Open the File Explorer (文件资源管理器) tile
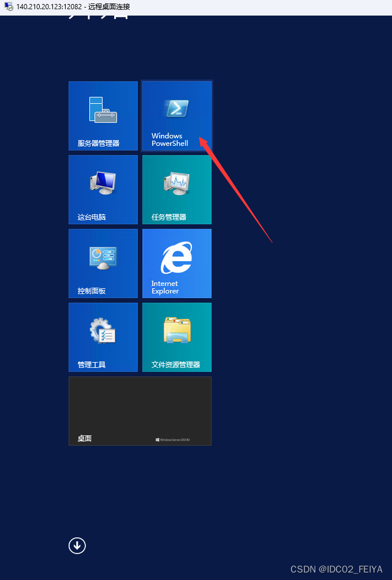Image resolution: width=392 pixels, height=580 pixels. point(177,337)
